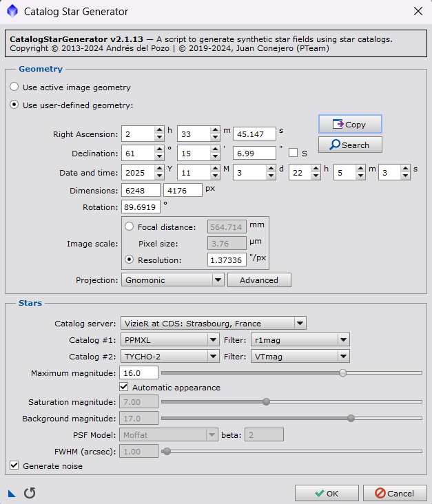Open Catalog #2 TYCHO-2 dropdown

[x=170, y=357]
